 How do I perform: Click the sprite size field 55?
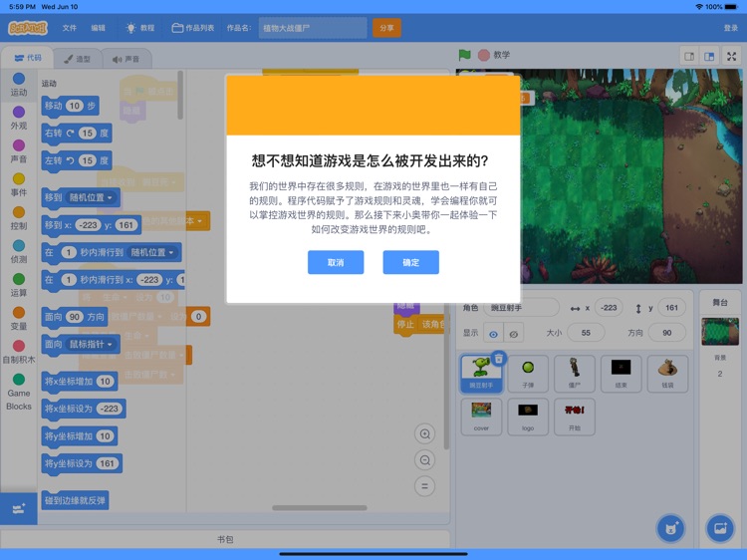click(x=586, y=333)
